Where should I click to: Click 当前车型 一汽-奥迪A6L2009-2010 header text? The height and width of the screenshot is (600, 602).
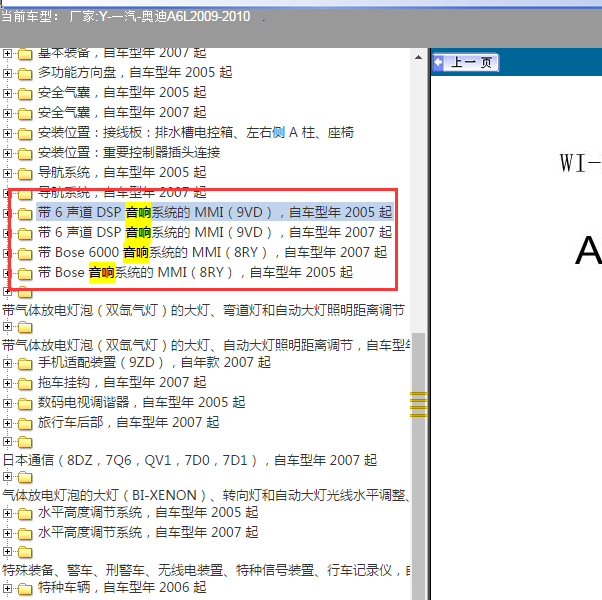pyautogui.click(x=126, y=17)
